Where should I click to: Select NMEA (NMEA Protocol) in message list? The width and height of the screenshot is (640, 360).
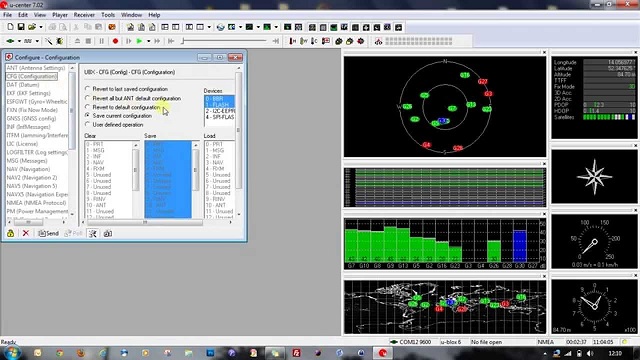tap(36, 203)
